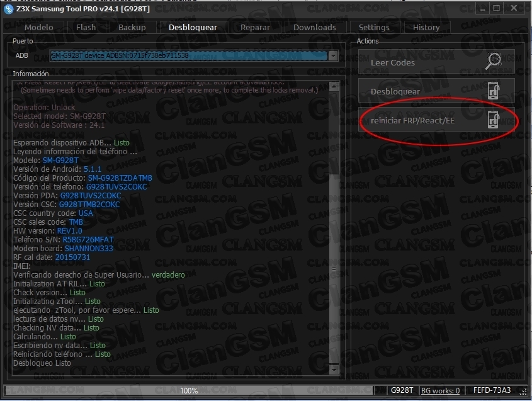Screen dimensions: 532x401
Task: Click serial number R58G726MFAT
Action: (88, 239)
